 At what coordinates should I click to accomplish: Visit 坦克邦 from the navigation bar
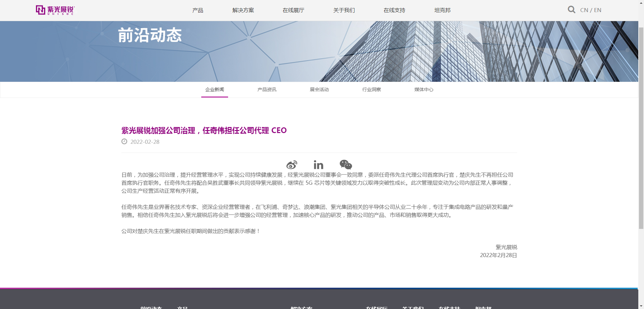tap(442, 10)
